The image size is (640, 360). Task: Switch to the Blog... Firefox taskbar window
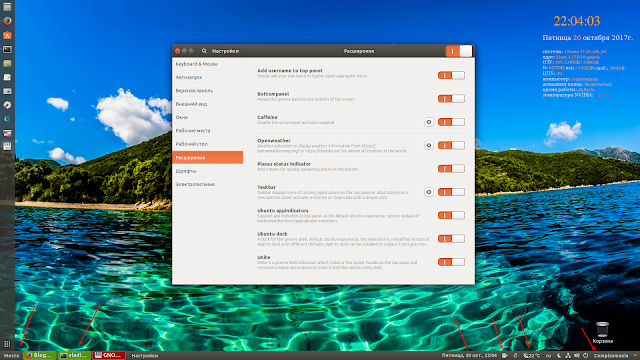click(40, 356)
